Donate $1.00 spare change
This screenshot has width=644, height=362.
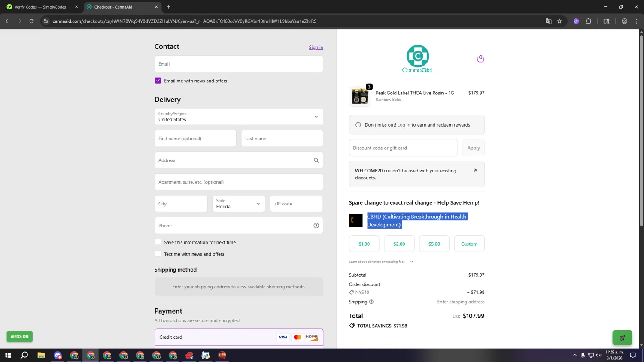[364, 244]
